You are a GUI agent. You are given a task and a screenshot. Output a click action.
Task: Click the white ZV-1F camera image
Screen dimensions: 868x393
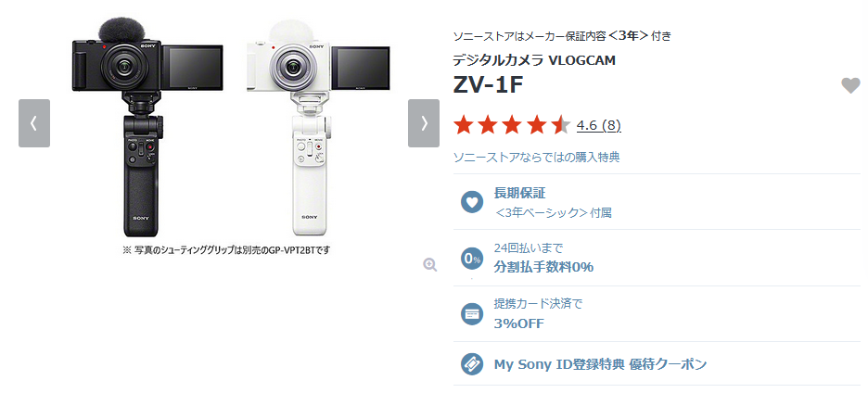pos(320,128)
